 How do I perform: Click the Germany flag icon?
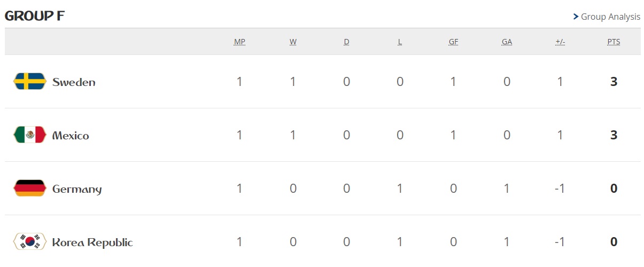coord(30,189)
